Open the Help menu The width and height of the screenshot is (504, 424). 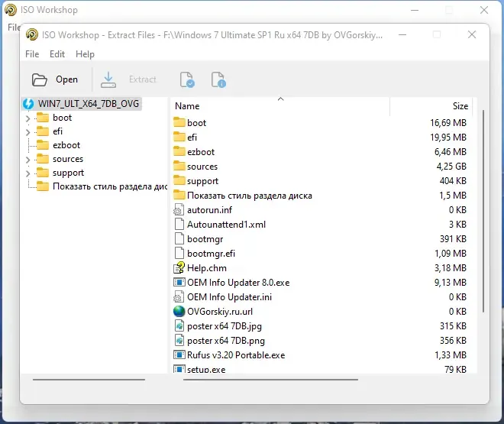click(86, 54)
